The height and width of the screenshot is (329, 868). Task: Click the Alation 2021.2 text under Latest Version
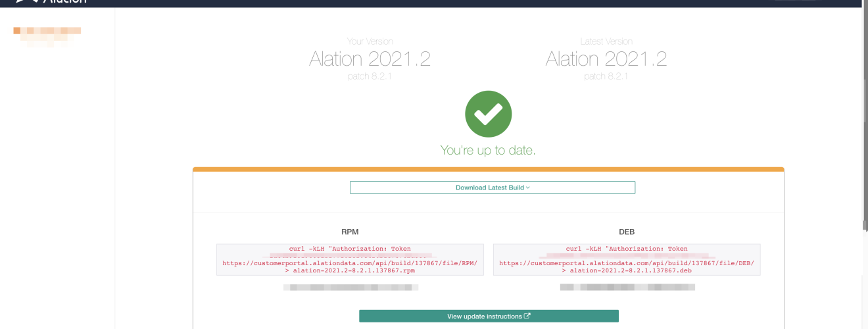[606, 59]
